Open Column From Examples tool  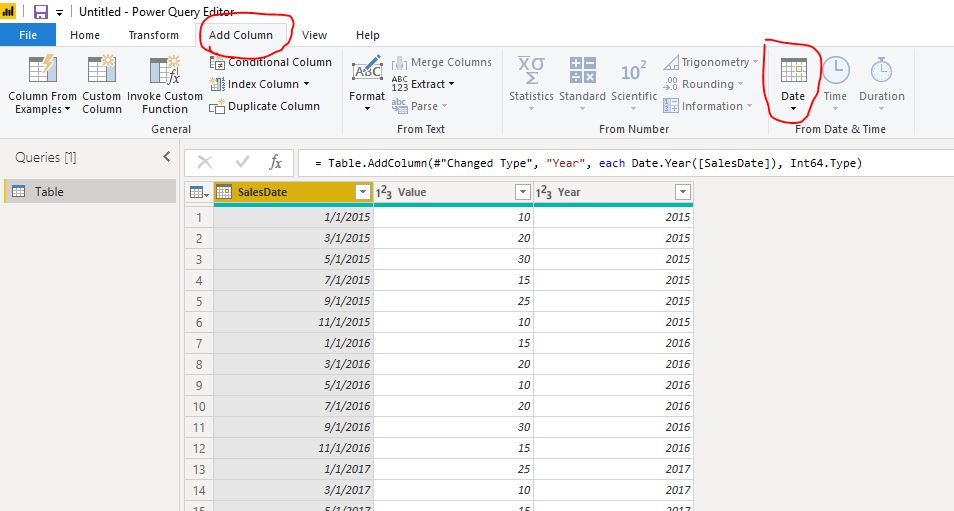click(42, 85)
